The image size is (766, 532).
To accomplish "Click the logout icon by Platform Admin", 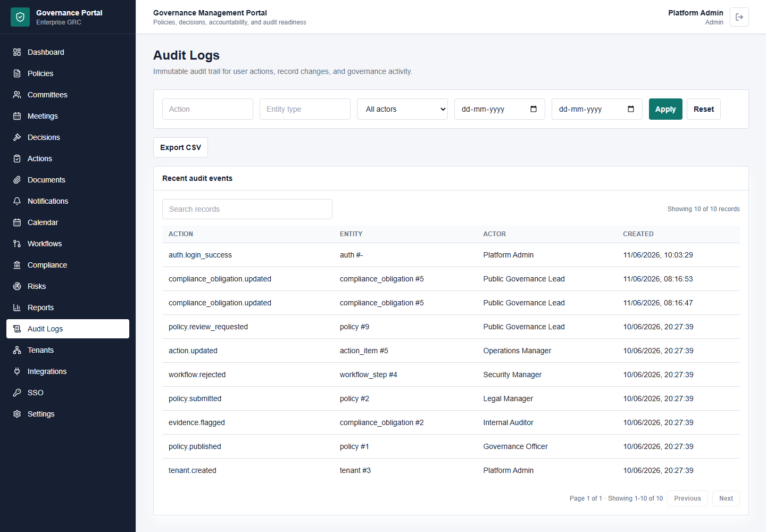I will 739,17.
